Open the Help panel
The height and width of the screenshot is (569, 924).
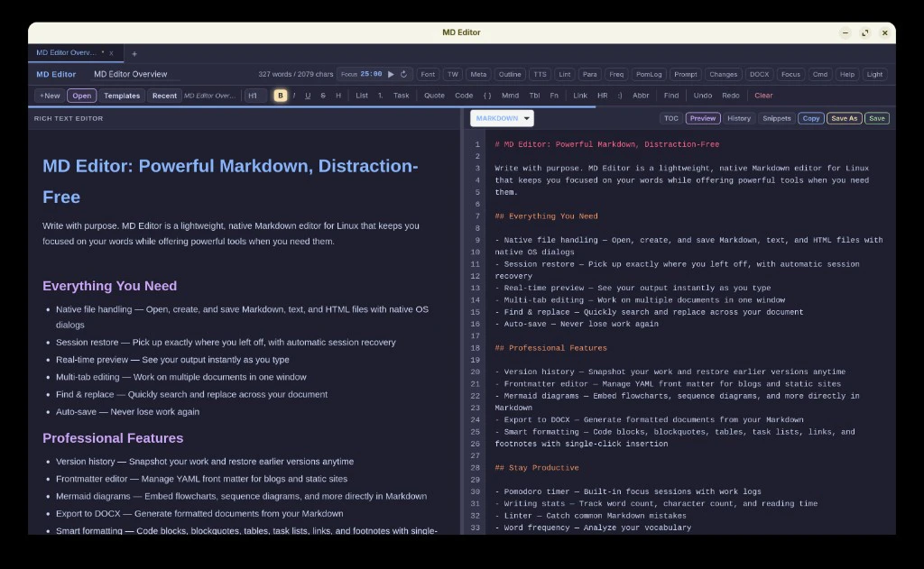click(847, 74)
